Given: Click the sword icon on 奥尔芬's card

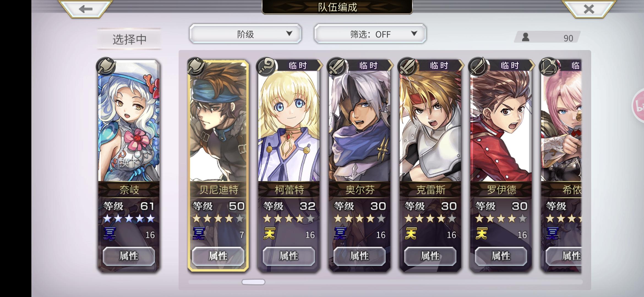Looking at the screenshot, I should [337, 67].
